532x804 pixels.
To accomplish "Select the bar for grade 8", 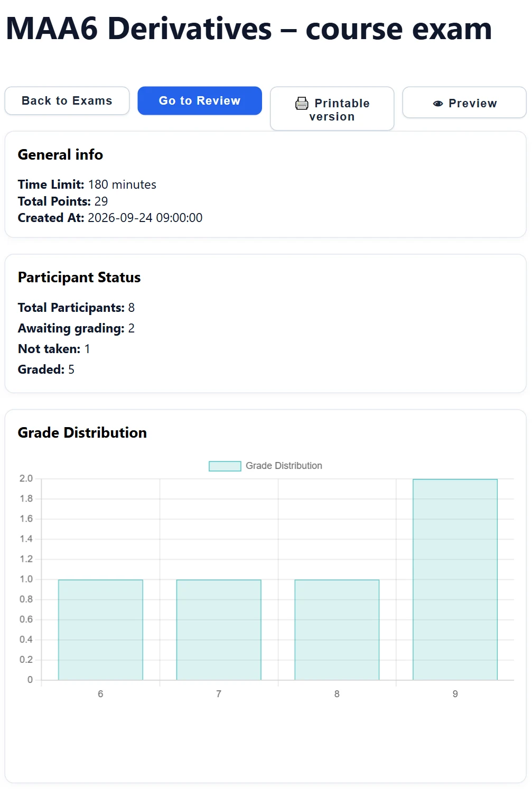I will 337,630.
